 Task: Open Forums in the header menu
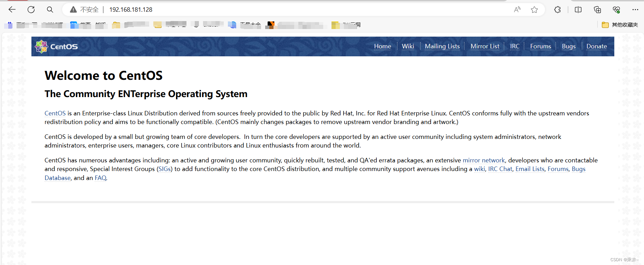pyautogui.click(x=541, y=46)
